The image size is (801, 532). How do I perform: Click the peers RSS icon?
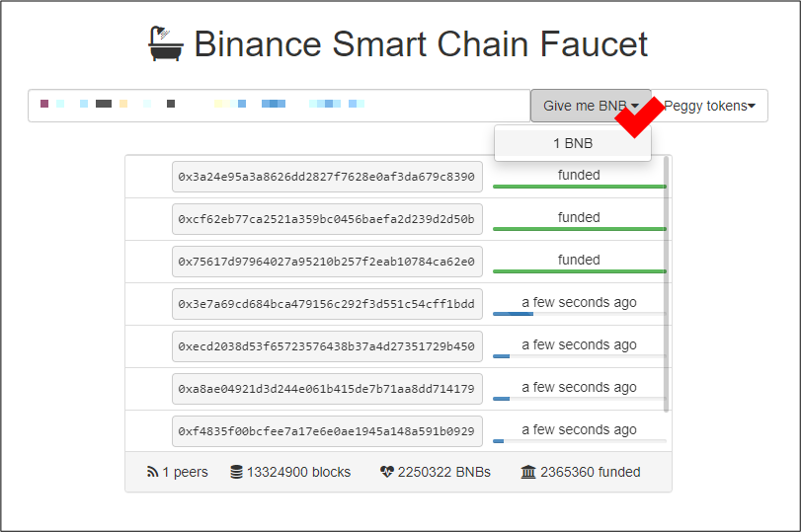152,472
